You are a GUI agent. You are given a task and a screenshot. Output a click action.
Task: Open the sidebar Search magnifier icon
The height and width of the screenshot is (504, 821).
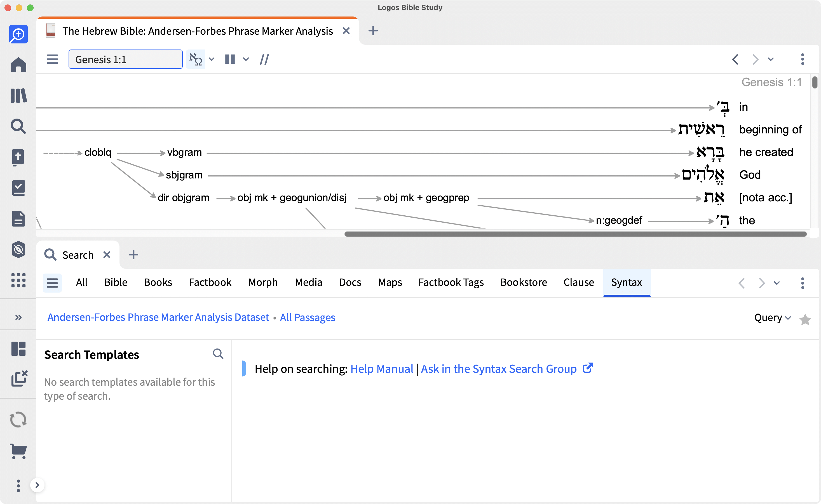18,126
